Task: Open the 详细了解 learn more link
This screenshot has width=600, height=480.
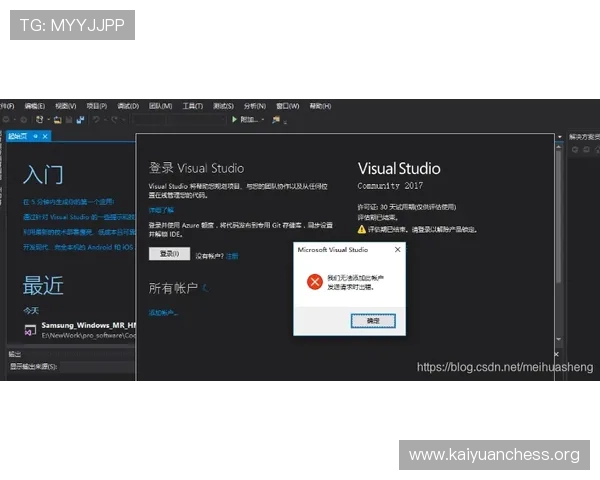Action: coord(161,210)
